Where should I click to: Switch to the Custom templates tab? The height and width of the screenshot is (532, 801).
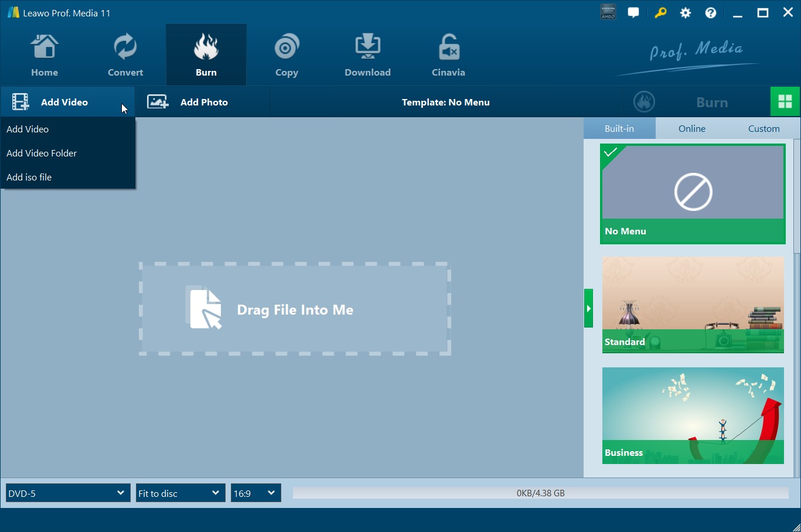(763, 128)
